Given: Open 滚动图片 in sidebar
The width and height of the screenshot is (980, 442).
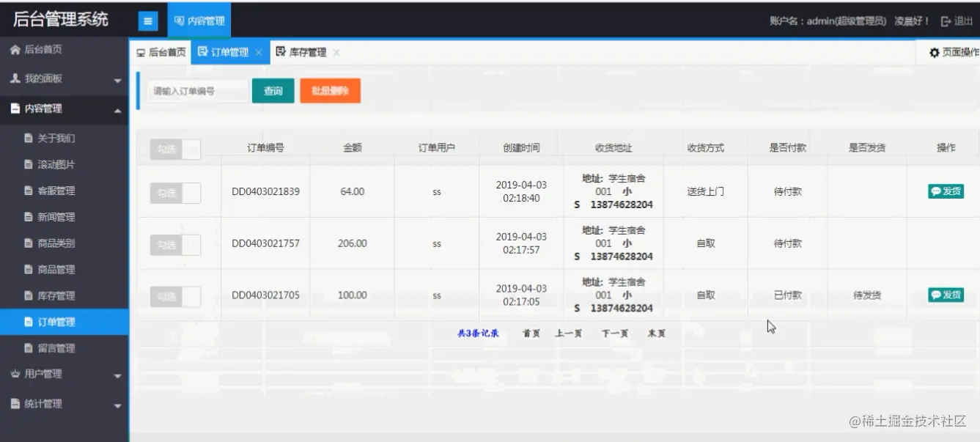Looking at the screenshot, I should pyautogui.click(x=65, y=164).
